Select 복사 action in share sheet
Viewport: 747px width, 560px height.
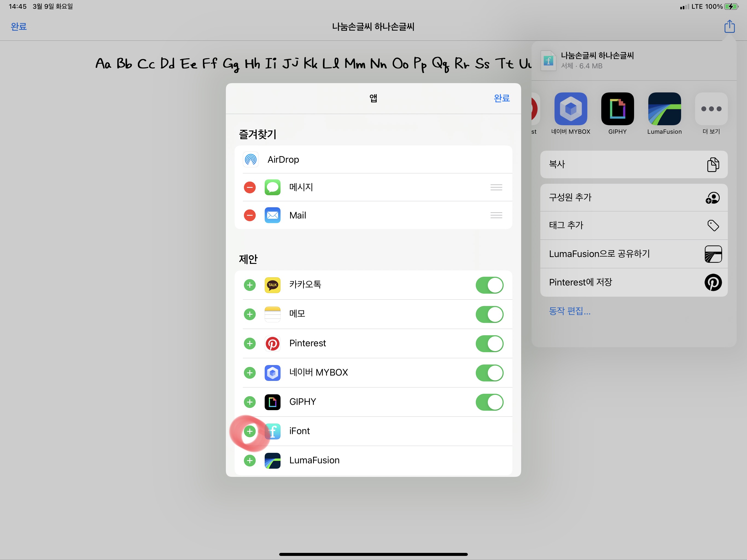634,165
